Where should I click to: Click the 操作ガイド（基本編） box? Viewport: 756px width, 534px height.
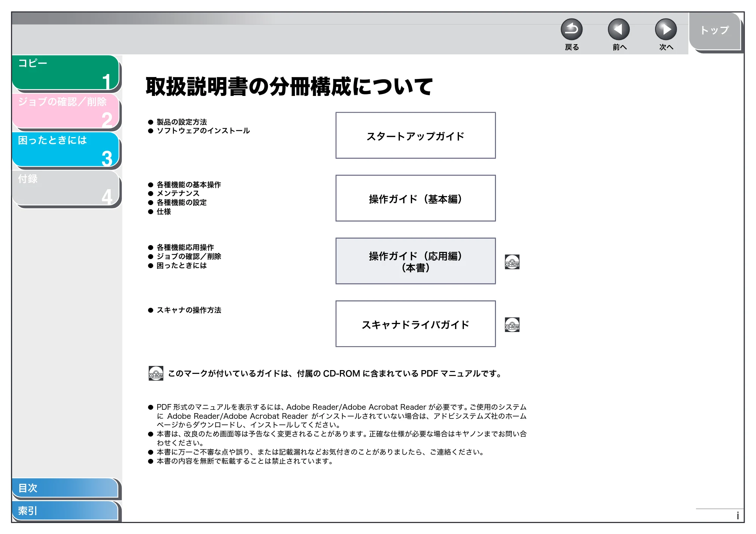[x=415, y=198]
